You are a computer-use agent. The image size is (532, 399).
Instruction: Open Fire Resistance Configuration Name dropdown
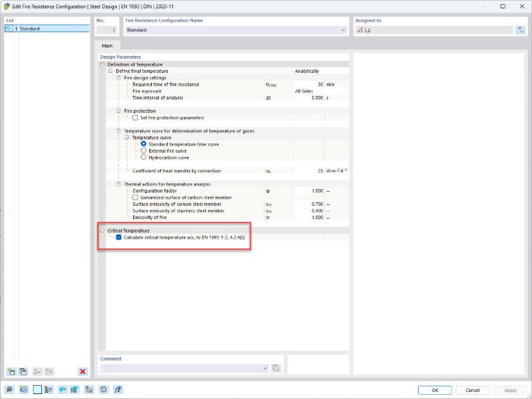pyautogui.click(x=343, y=30)
